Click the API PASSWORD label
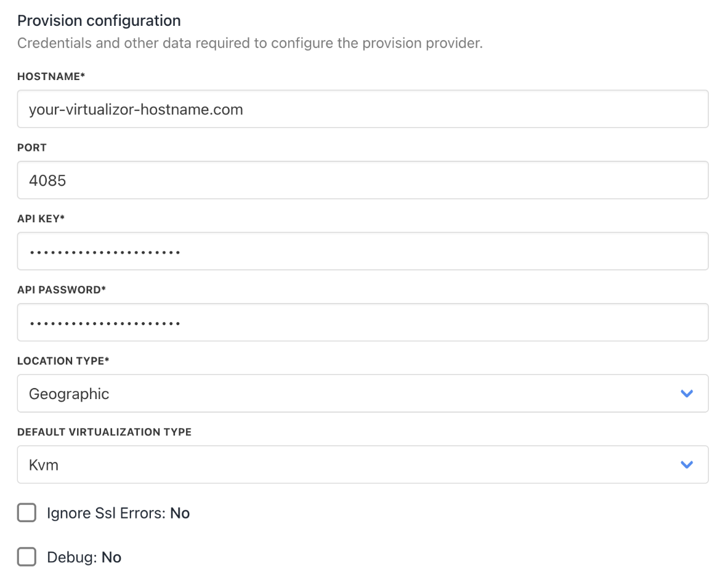Screen dimensions: 728x574 coord(62,289)
